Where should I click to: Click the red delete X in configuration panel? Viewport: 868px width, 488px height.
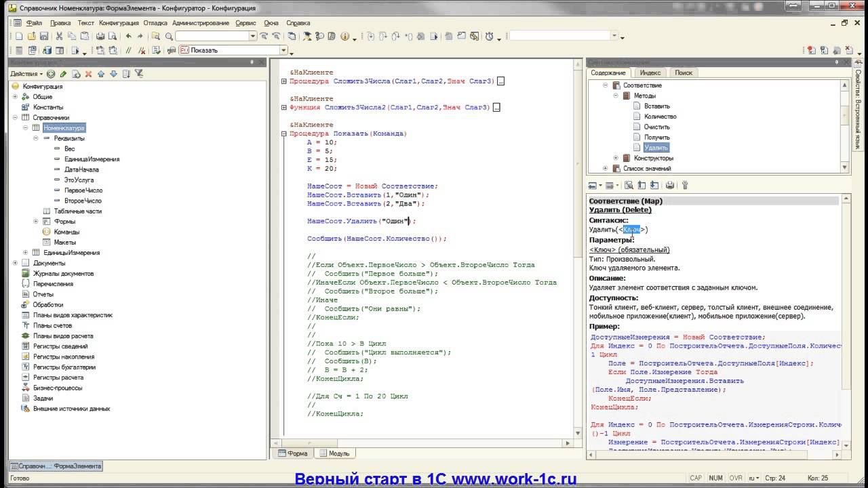tap(87, 74)
